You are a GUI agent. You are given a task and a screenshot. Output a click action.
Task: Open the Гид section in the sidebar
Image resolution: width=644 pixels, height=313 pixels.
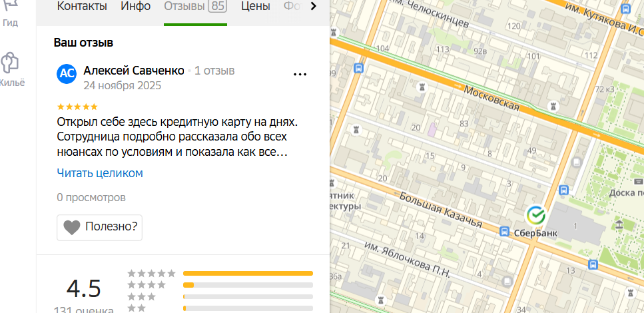tap(10, 13)
